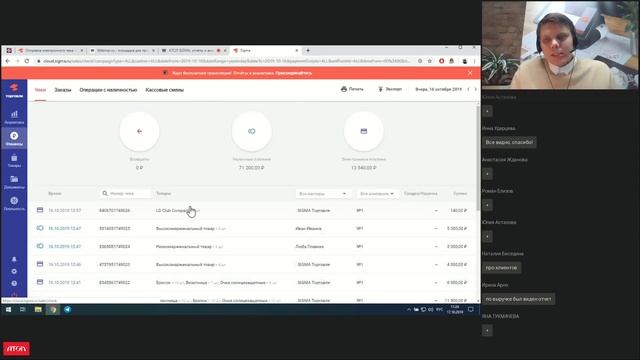Viewport: 640px width, 360px height.
Task: Click the Время column header
Action: coord(55,193)
